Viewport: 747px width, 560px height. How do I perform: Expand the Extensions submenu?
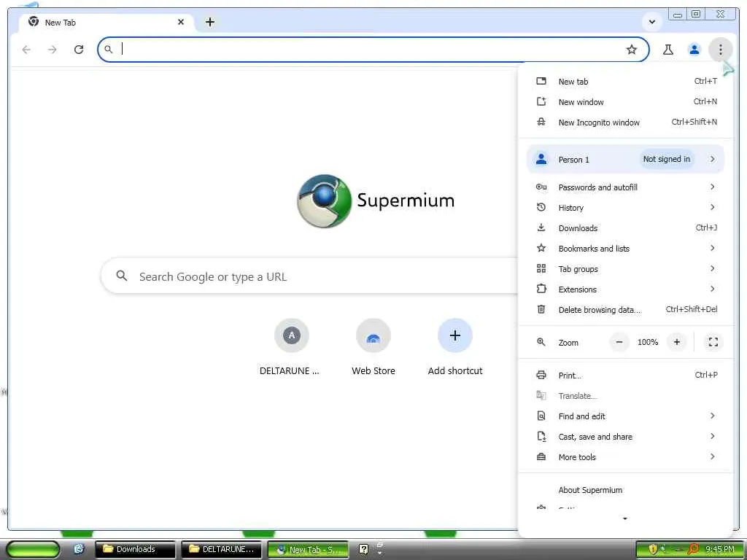point(626,289)
